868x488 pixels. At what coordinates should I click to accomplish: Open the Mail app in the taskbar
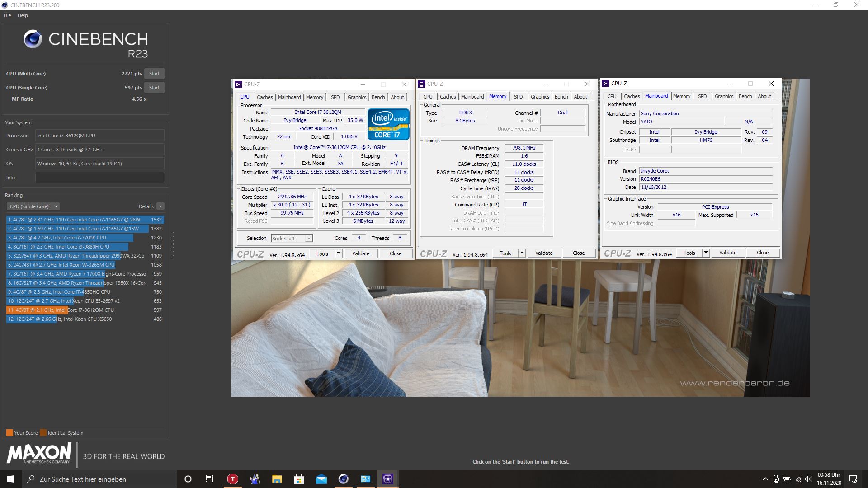click(321, 479)
